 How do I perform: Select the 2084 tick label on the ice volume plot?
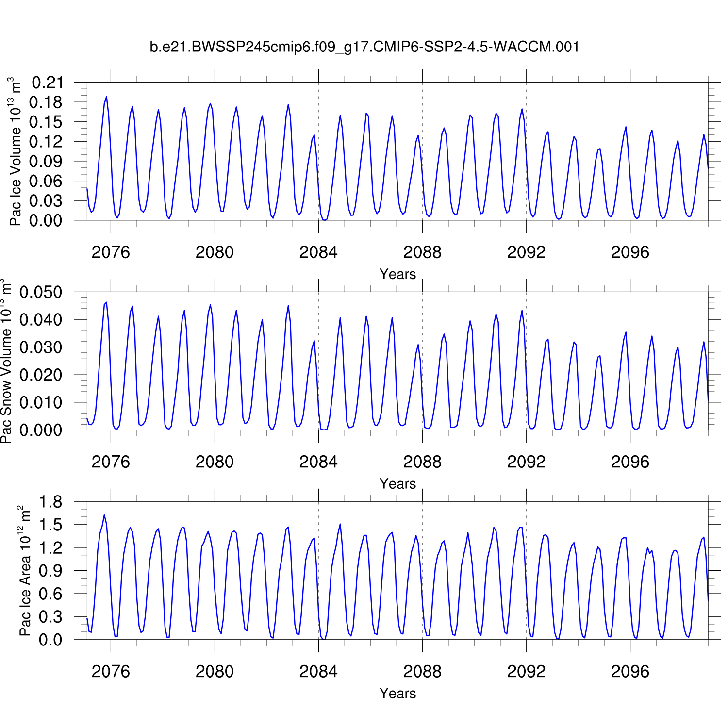point(318,252)
